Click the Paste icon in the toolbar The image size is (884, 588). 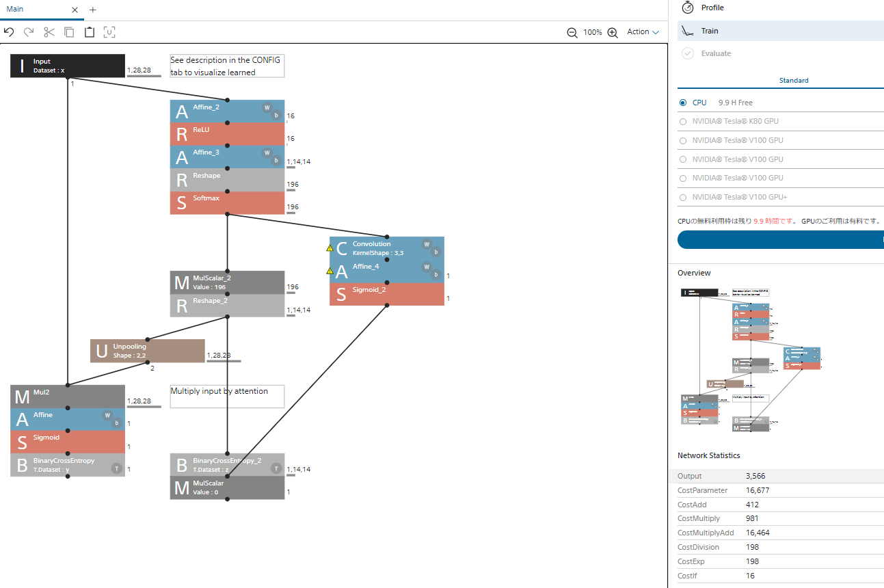point(89,31)
